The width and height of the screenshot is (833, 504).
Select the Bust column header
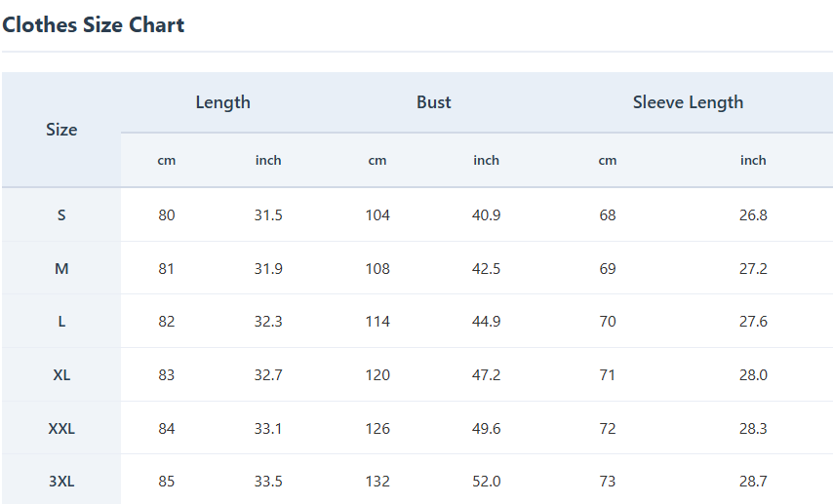click(x=433, y=102)
